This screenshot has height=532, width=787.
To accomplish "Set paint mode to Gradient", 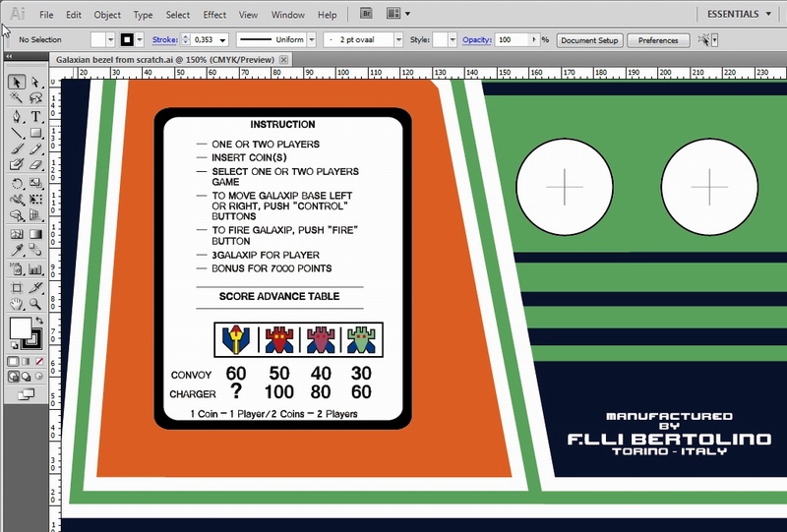I will pyautogui.click(x=27, y=361).
